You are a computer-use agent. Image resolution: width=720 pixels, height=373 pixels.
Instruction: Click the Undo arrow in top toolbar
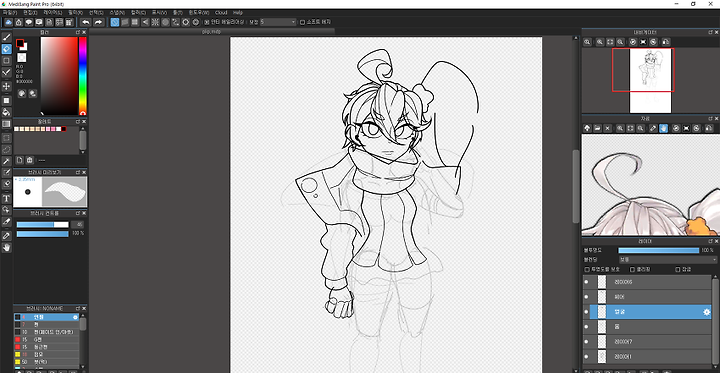coord(86,22)
